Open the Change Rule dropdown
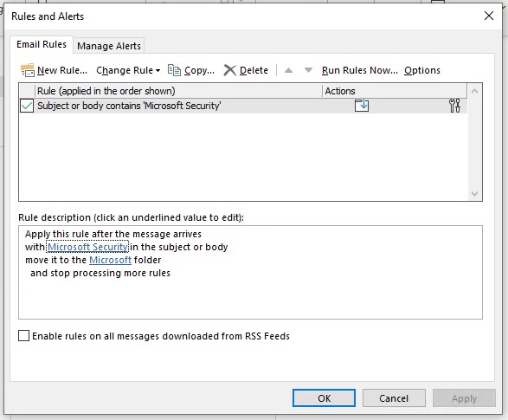Viewport: 508px width, 420px height. tap(128, 70)
